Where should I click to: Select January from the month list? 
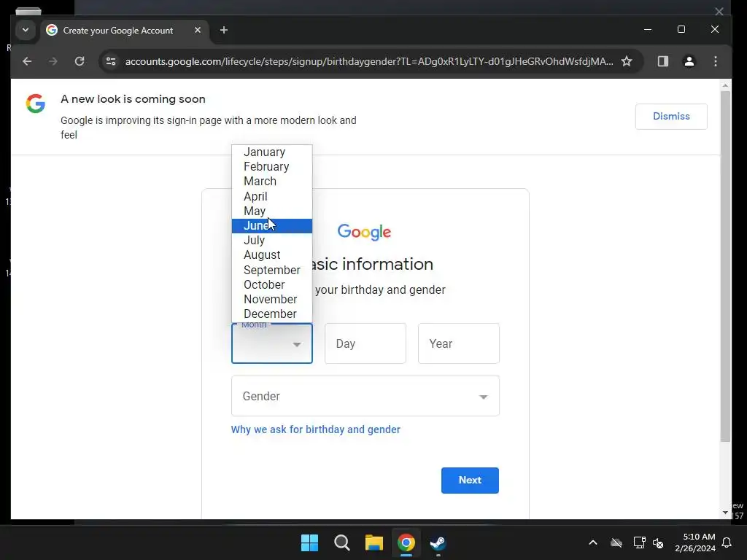pos(271,152)
